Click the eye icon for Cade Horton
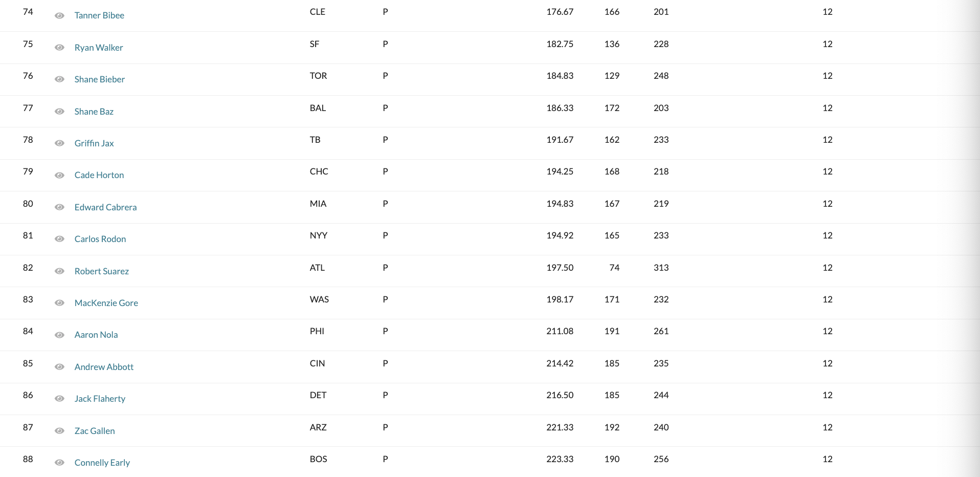Viewport: 980px width, 477px height. 59,176
